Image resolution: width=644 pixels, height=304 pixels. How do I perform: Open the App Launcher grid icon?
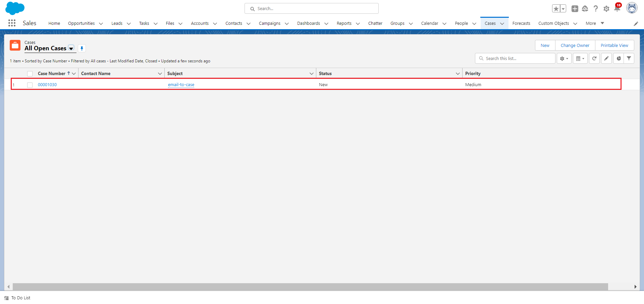pyautogui.click(x=12, y=23)
